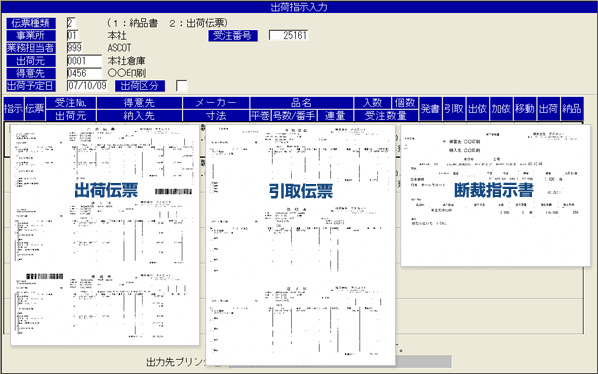Click the 得意先 column header in table

coord(139,103)
